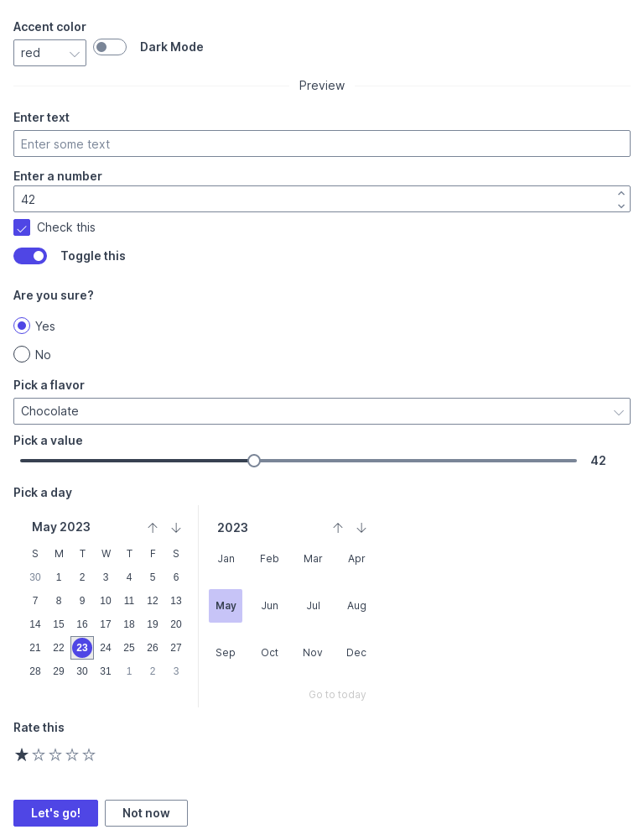The height and width of the screenshot is (840, 644).
Task: Select Dec in the month picker
Action: point(356,653)
